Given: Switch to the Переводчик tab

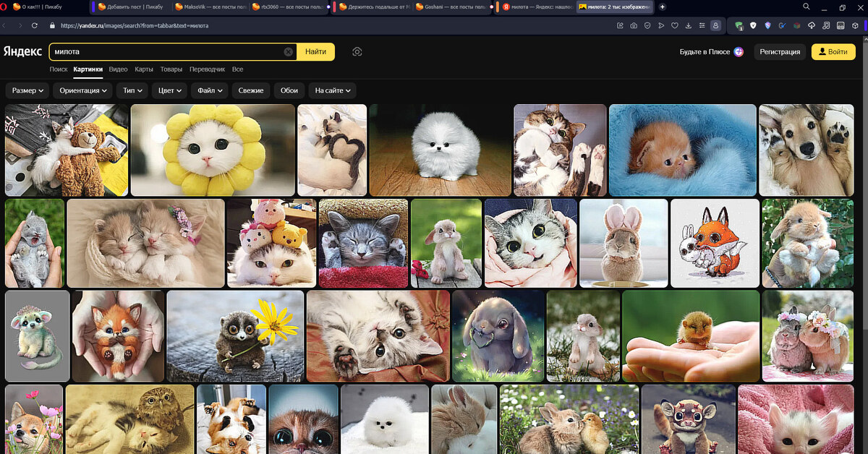Looking at the screenshot, I should [207, 69].
